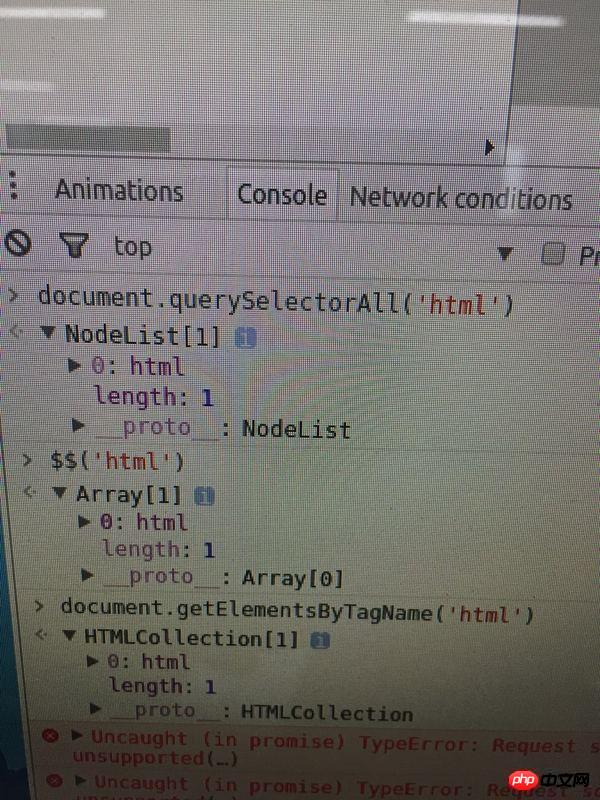Clear the console log
The height and width of the screenshot is (800, 600).
(x=18, y=243)
